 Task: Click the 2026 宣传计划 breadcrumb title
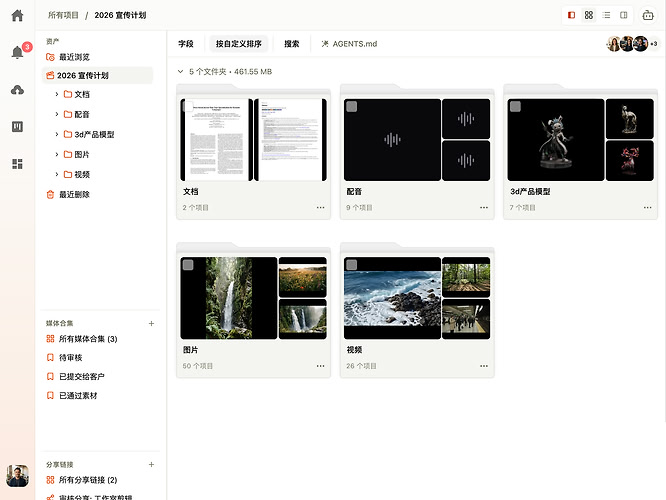tap(120, 15)
